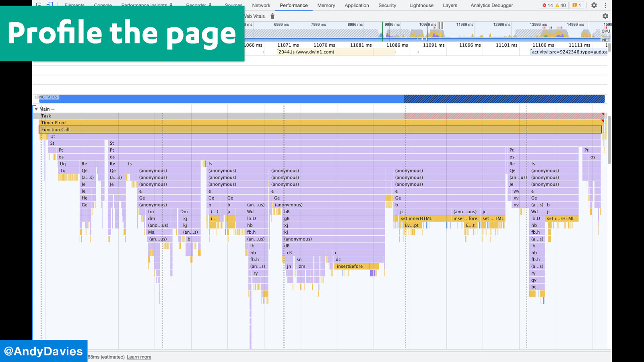
Task: Select the Ev...pt flame entry
Action: click(x=413, y=225)
